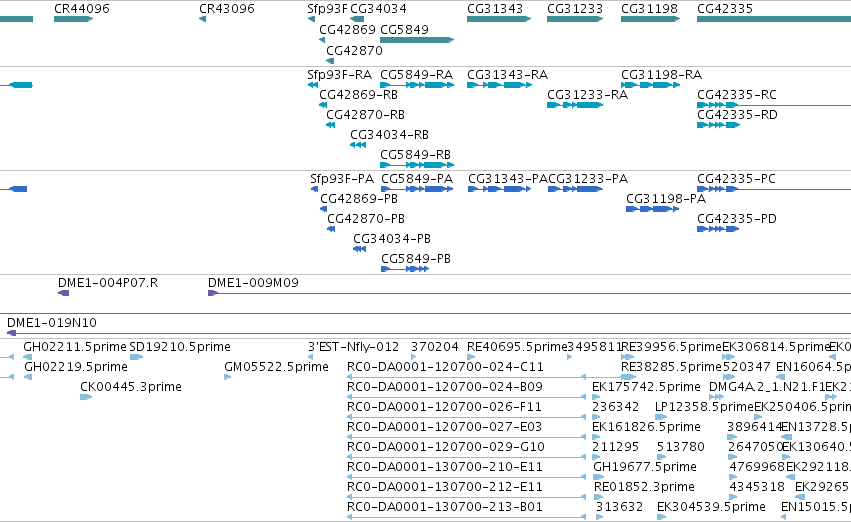Select the RC0-DA0001-120700-026-F11 EST label
This screenshot has height=522, width=851.
click(444, 407)
